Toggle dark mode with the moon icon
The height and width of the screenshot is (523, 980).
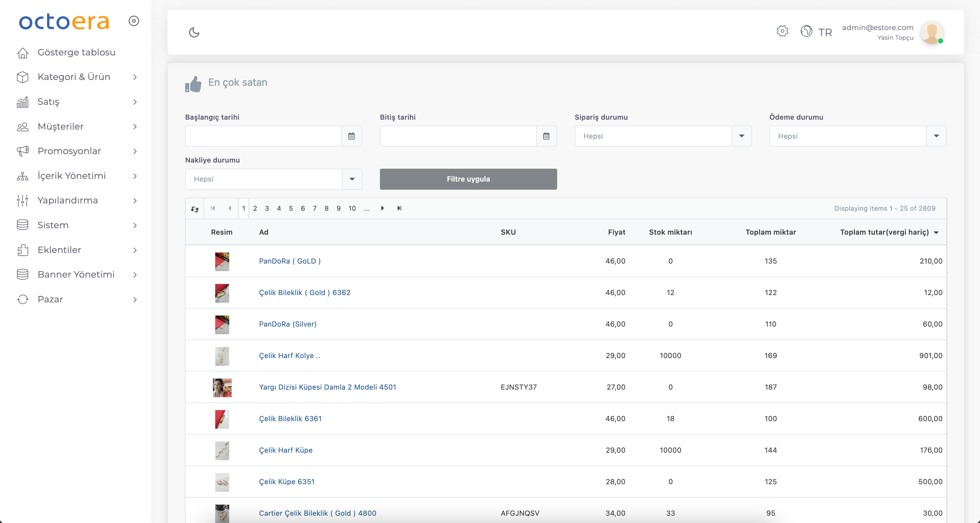point(194,32)
